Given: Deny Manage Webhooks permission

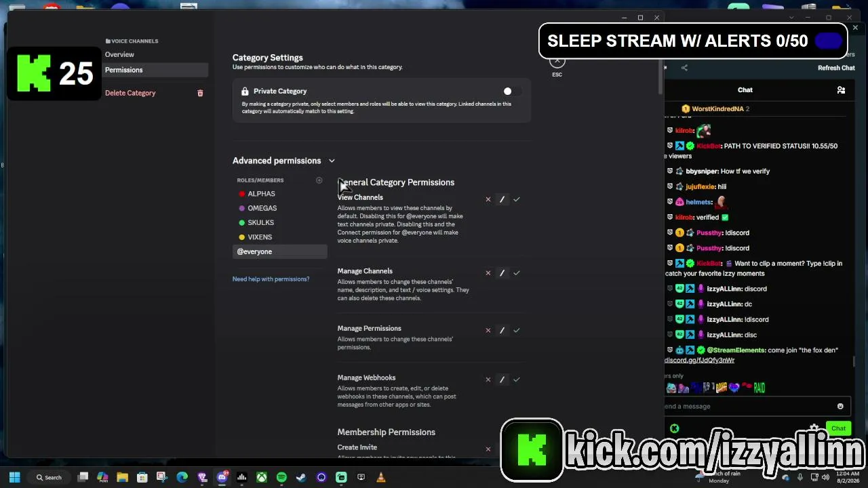Looking at the screenshot, I should coord(488,380).
